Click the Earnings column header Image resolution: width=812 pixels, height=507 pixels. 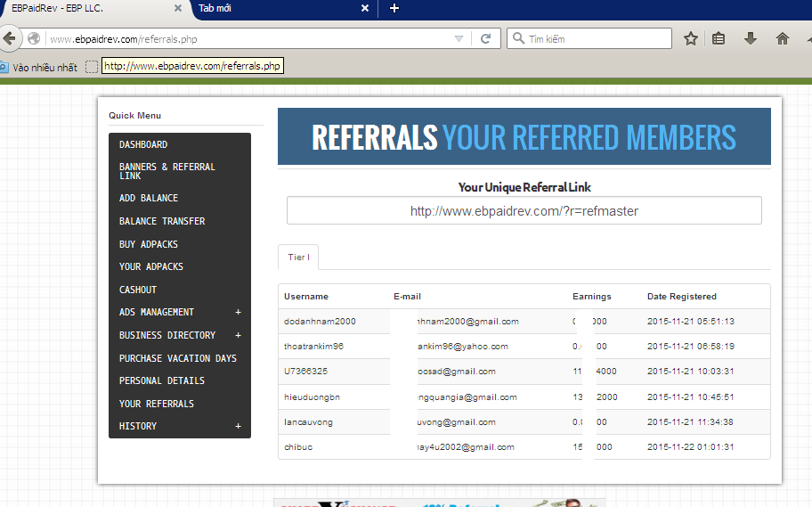pyautogui.click(x=591, y=297)
